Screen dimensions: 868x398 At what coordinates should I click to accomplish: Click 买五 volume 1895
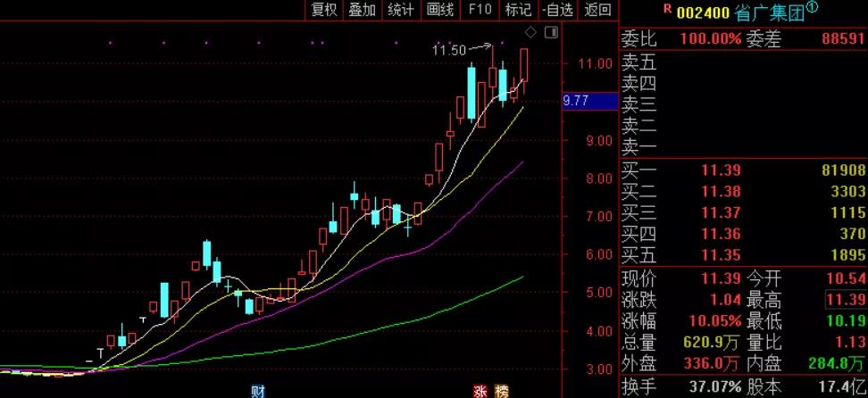point(848,255)
